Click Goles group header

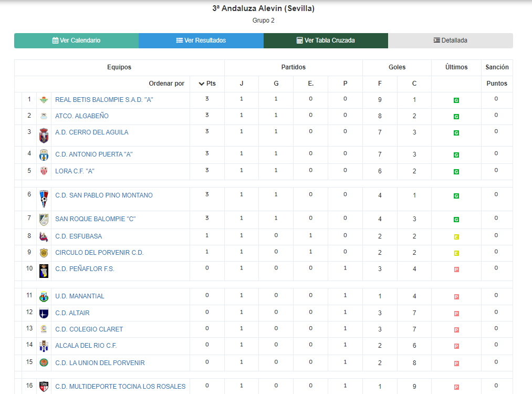tap(397, 67)
